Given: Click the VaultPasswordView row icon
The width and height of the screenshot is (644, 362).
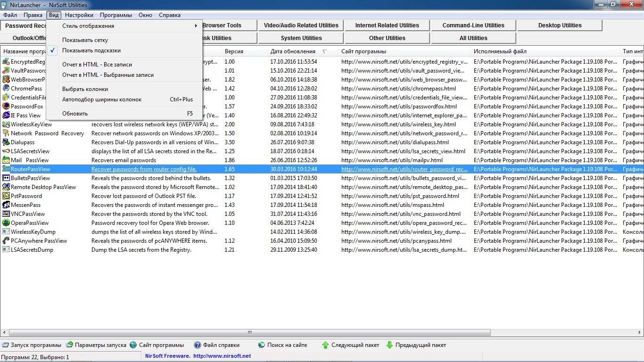Looking at the screenshot, I should pyautogui.click(x=6, y=70).
